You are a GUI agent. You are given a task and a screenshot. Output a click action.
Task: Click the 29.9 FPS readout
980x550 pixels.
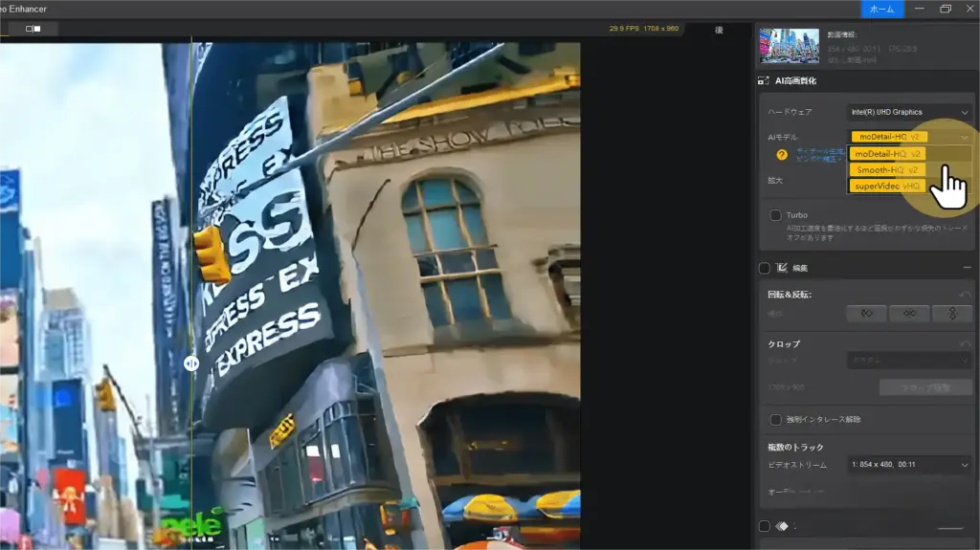[x=624, y=29]
